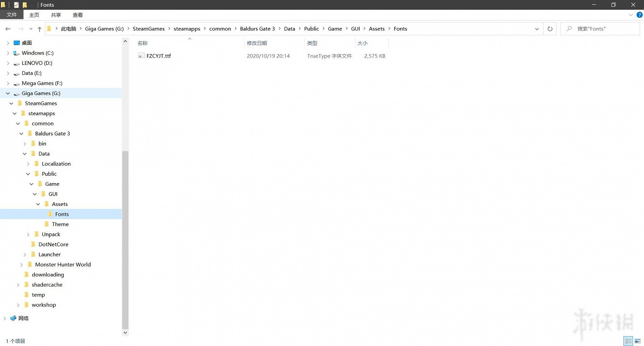The width and height of the screenshot is (644, 346).
Task: Go up one folder level arrow
Action: [x=39, y=29]
